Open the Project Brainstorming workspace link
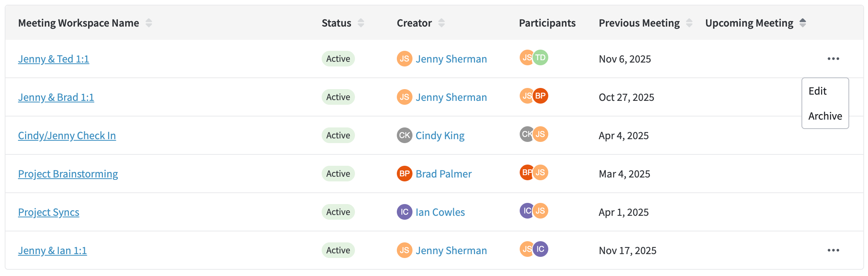 [68, 174]
